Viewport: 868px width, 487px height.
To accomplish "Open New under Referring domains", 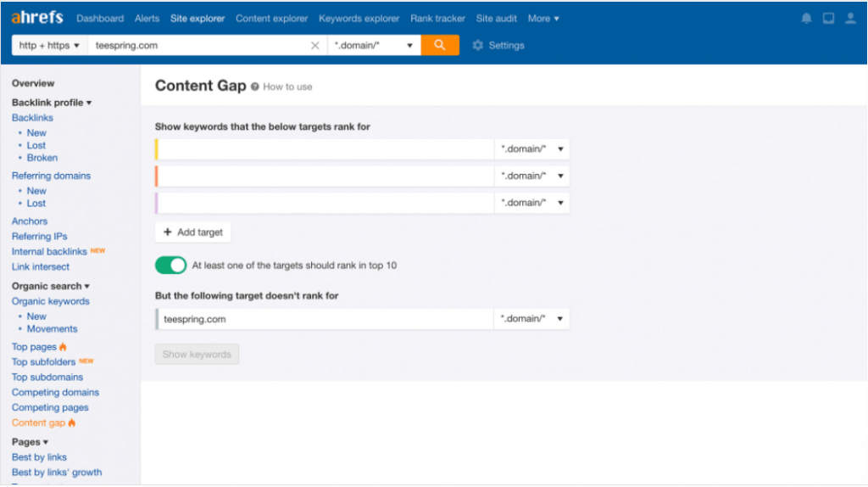I will tap(36, 191).
